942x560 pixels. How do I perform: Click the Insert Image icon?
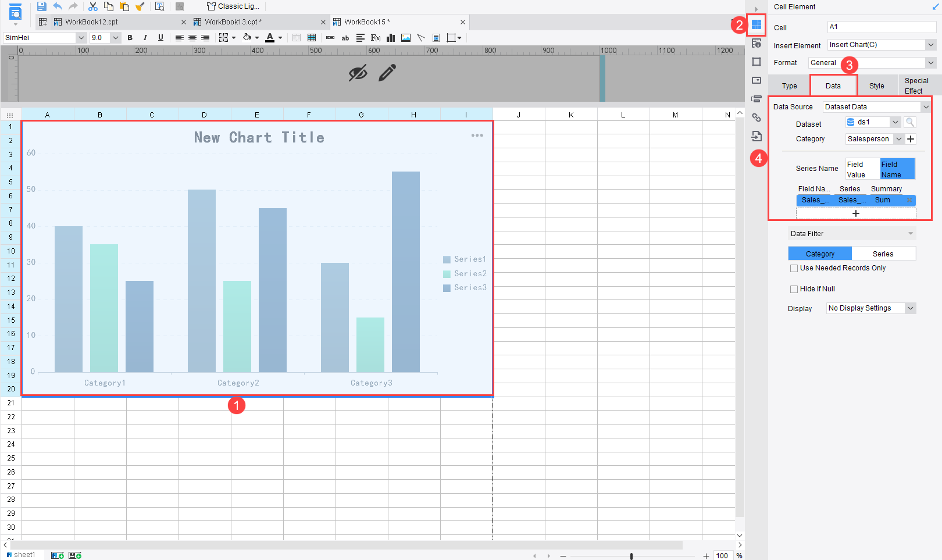click(x=406, y=38)
